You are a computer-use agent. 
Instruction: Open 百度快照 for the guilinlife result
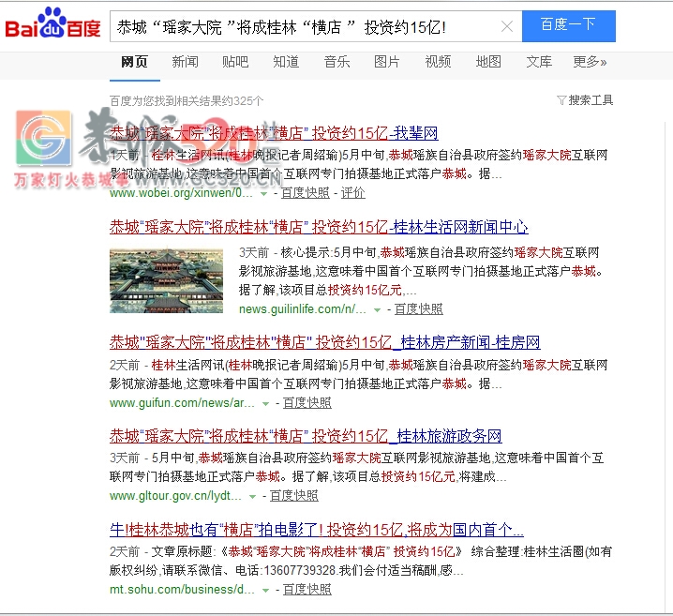coord(418,309)
